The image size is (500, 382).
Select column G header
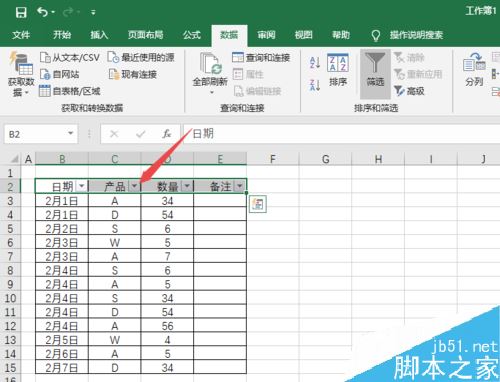[x=325, y=159]
